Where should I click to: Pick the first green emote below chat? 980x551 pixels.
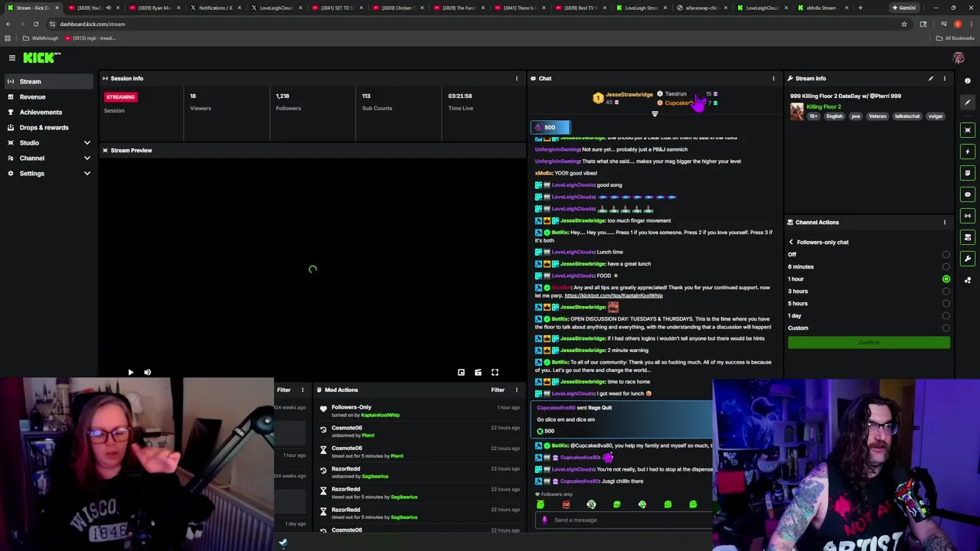click(541, 504)
